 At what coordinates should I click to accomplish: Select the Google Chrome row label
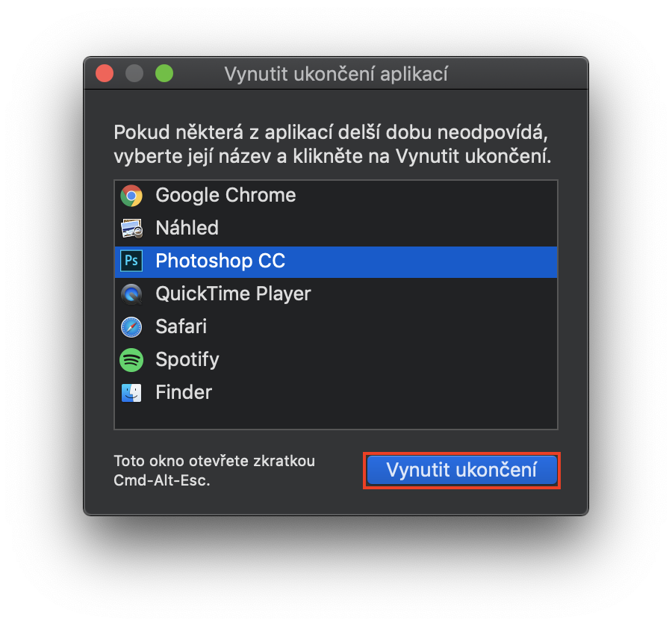point(225,196)
